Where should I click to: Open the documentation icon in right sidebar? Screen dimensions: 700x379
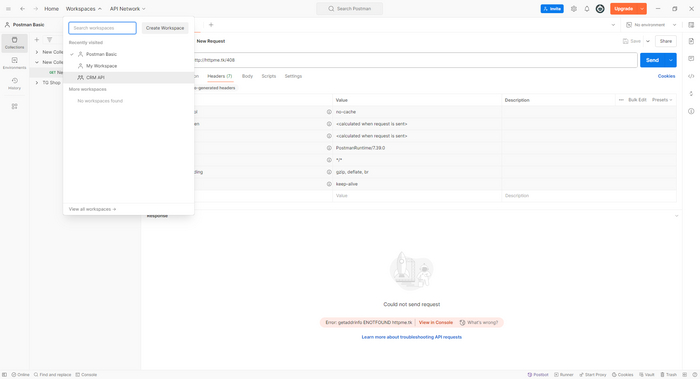pyautogui.click(x=691, y=41)
